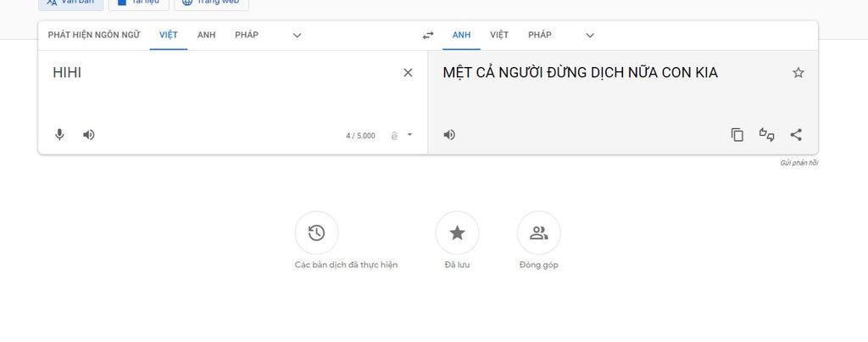Click the 4 / 5.000 character counter
The image size is (868, 342).
coord(360,136)
